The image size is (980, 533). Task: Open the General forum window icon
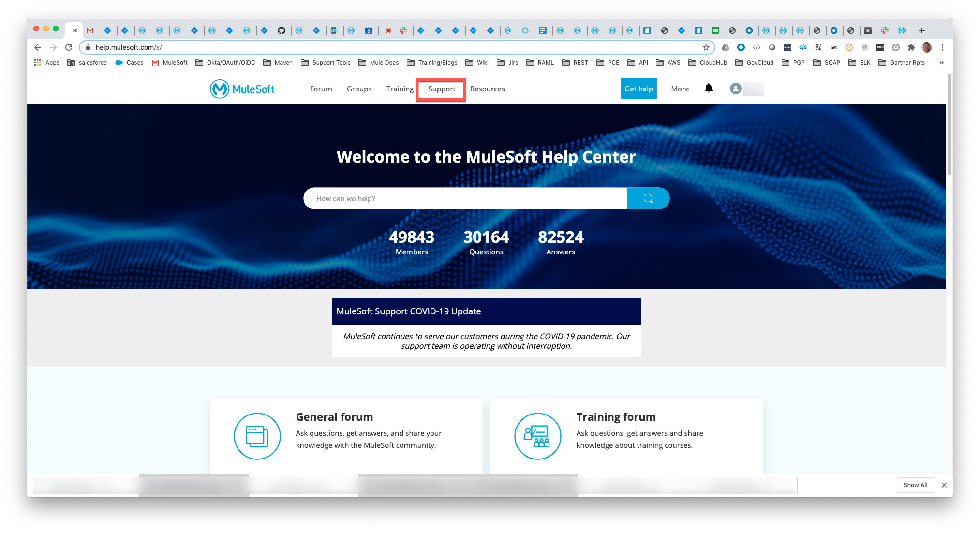[257, 435]
